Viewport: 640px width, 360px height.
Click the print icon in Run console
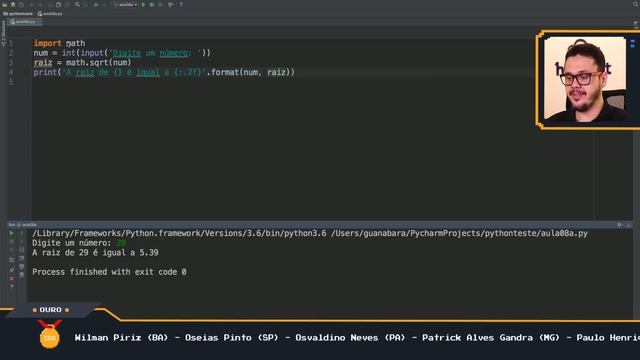click(x=22, y=267)
